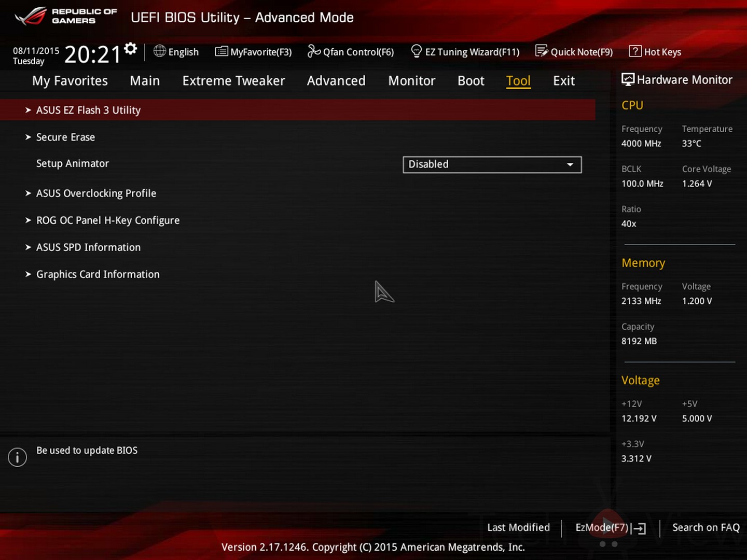Open the Setup Animator dropdown

pyautogui.click(x=492, y=164)
